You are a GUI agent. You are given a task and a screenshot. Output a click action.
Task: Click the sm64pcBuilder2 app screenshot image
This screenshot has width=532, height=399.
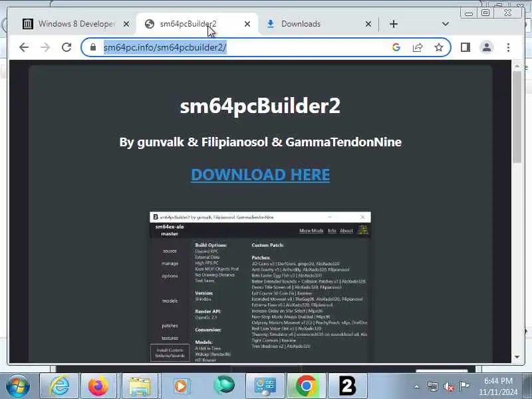pos(260,287)
